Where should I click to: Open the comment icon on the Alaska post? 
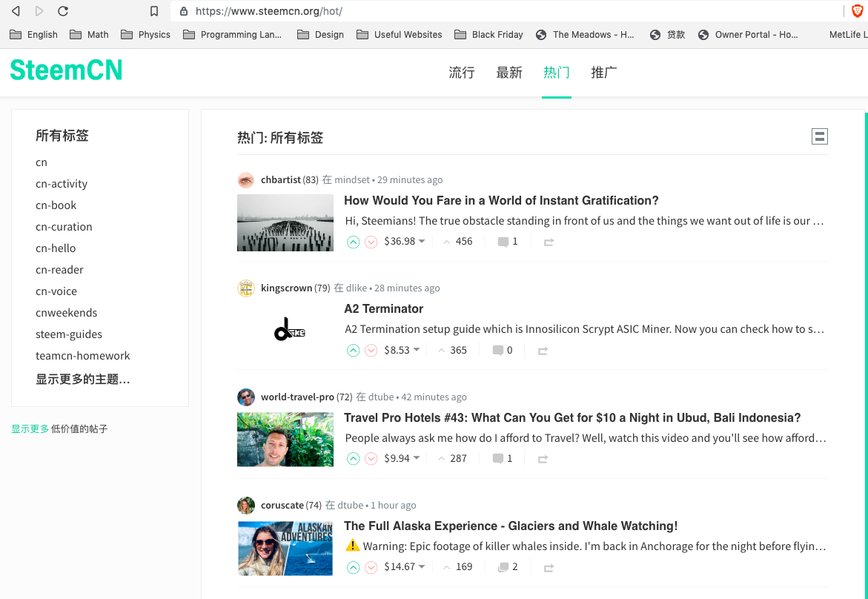click(x=503, y=566)
